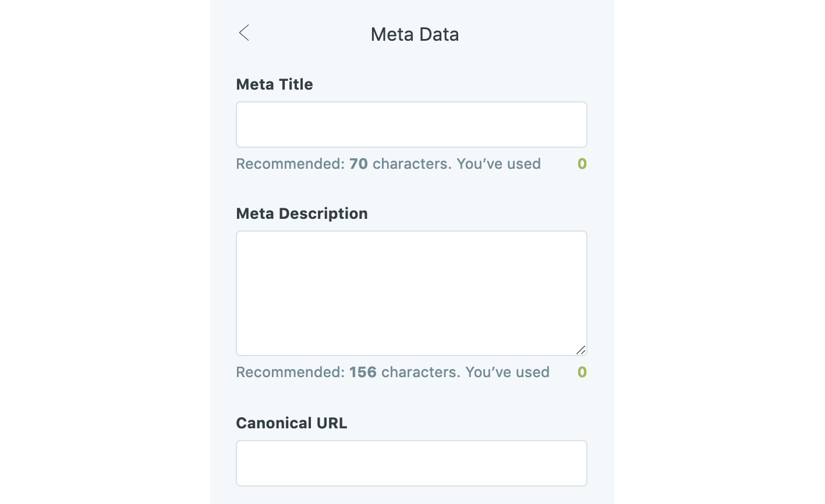
Task: Click the Meta Description label
Action: [x=302, y=214]
